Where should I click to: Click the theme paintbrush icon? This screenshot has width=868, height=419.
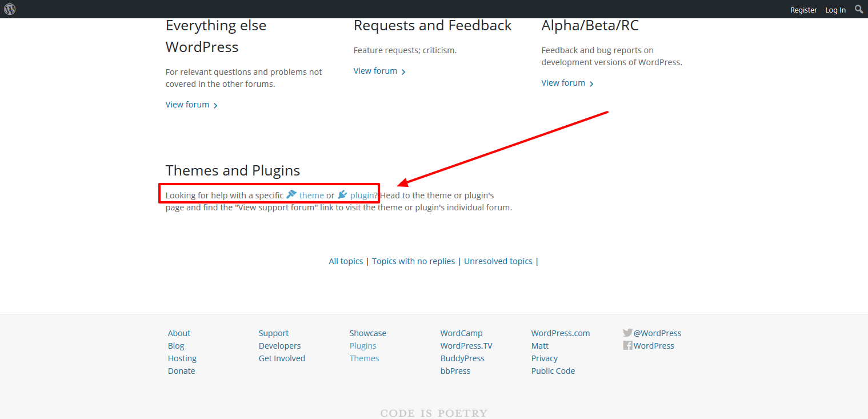tap(291, 194)
